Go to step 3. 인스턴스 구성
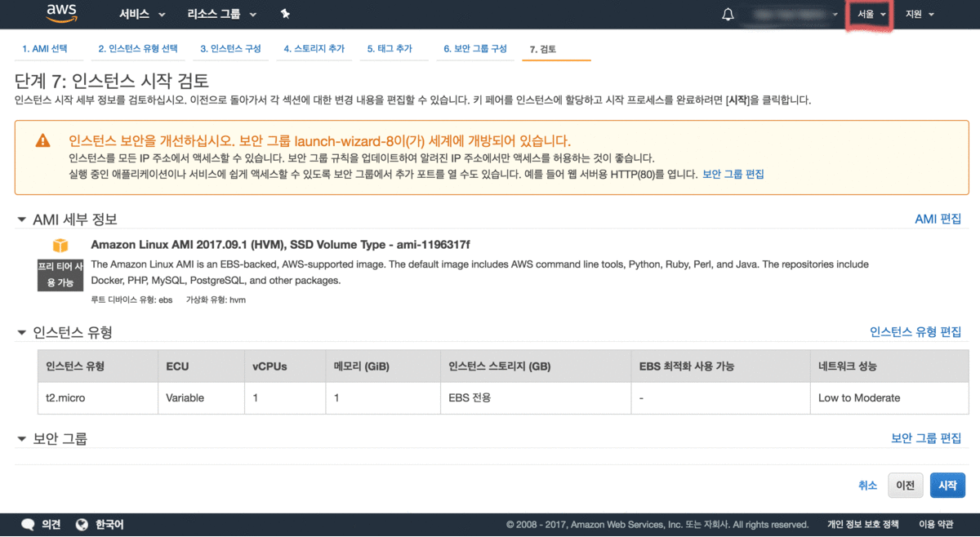Viewport: 980px width, 537px height. click(231, 49)
